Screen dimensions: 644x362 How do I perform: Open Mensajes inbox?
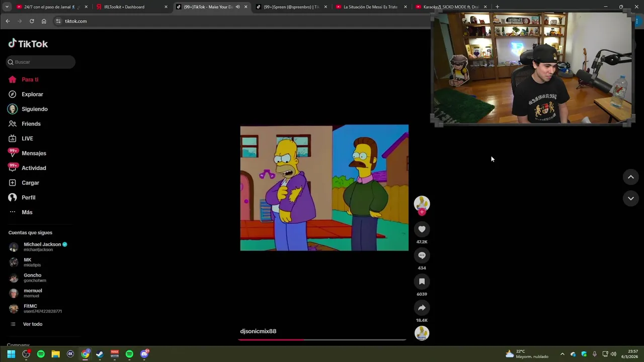pyautogui.click(x=27, y=153)
